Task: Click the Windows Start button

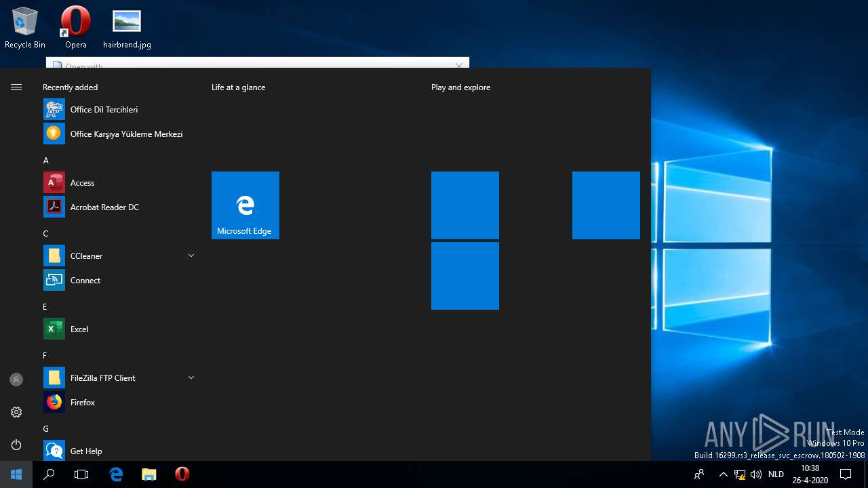Action: point(16,474)
